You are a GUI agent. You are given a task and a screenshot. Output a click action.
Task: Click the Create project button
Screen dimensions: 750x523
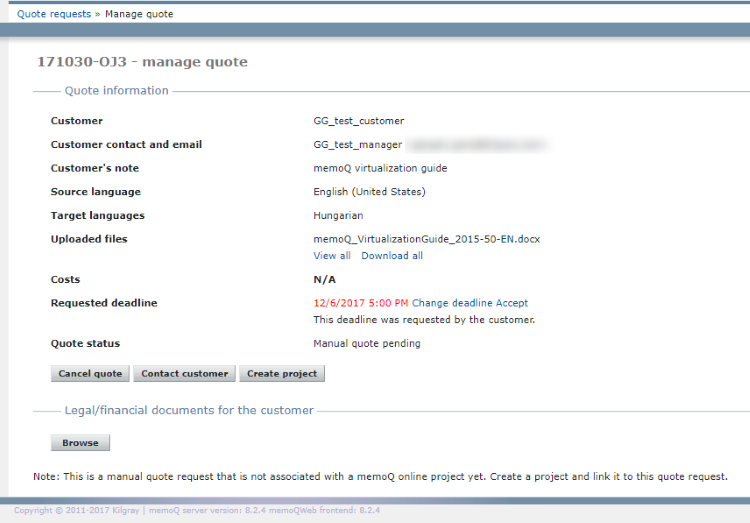(282, 374)
